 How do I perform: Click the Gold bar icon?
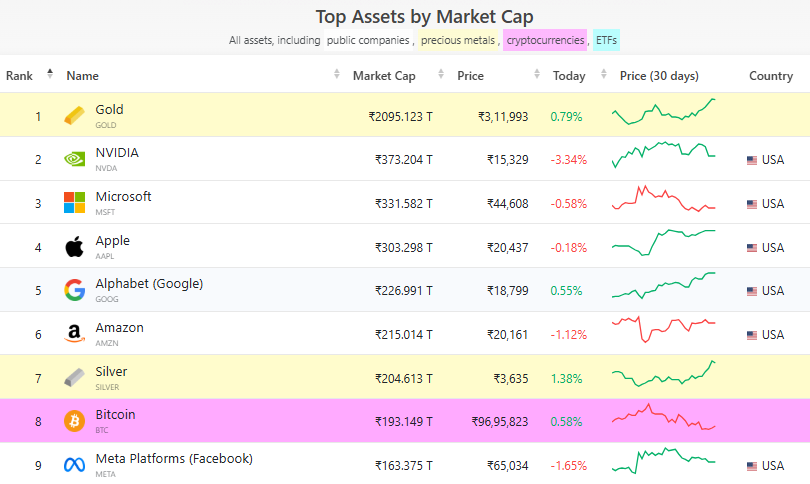point(74,116)
